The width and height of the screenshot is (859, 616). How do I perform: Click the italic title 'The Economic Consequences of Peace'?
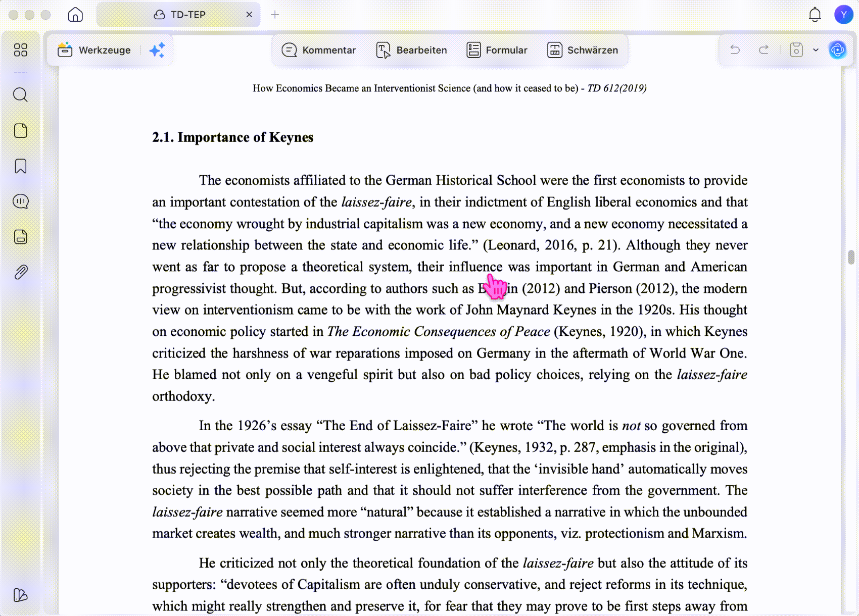tap(439, 332)
